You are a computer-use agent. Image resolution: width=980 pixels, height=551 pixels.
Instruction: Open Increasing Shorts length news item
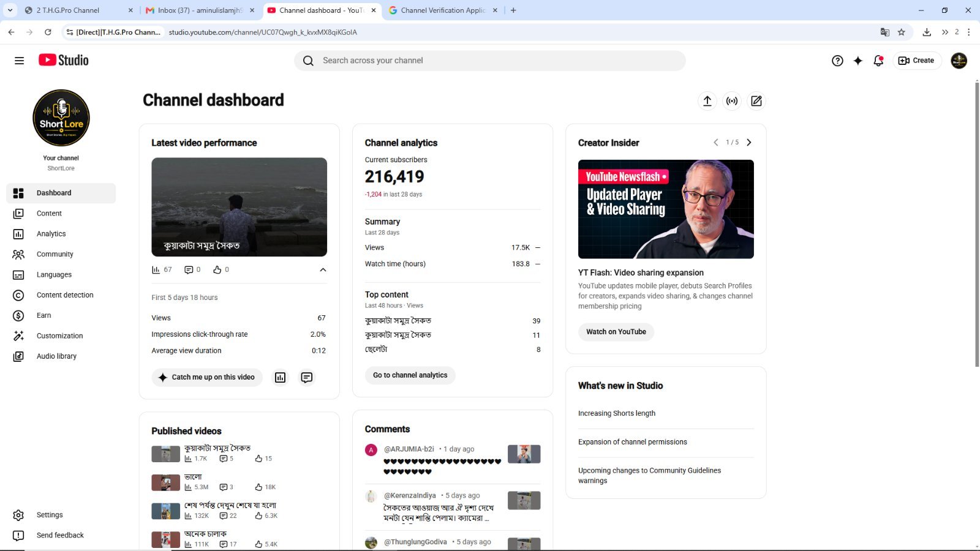click(617, 414)
